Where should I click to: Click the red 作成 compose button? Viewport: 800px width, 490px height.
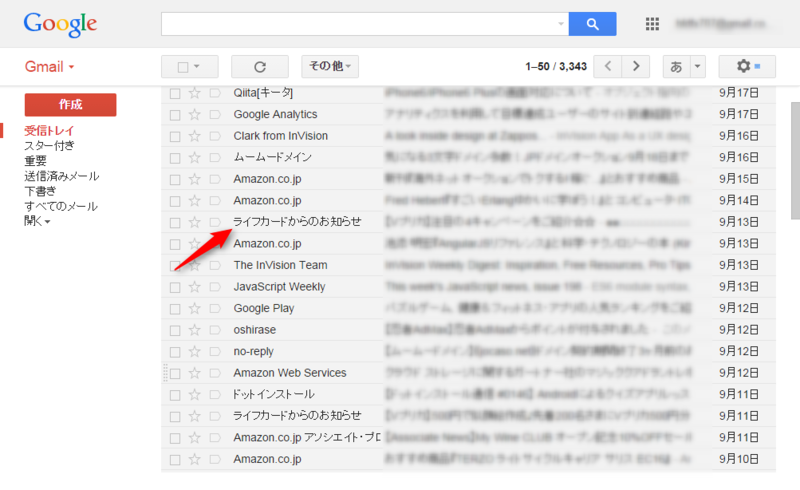(x=70, y=105)
